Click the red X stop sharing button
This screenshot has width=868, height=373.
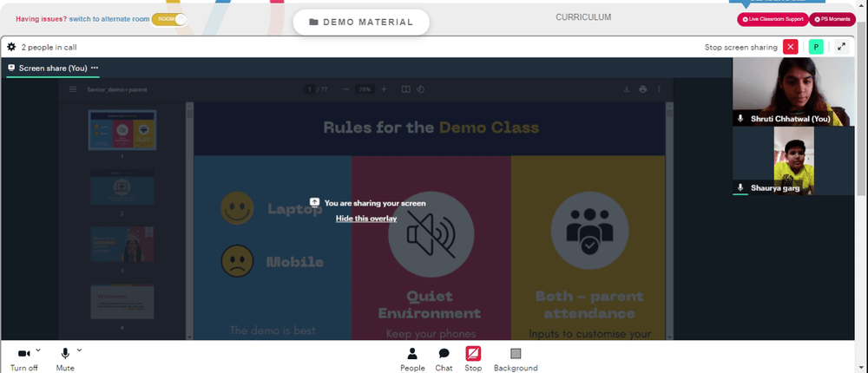pos(791,47)
